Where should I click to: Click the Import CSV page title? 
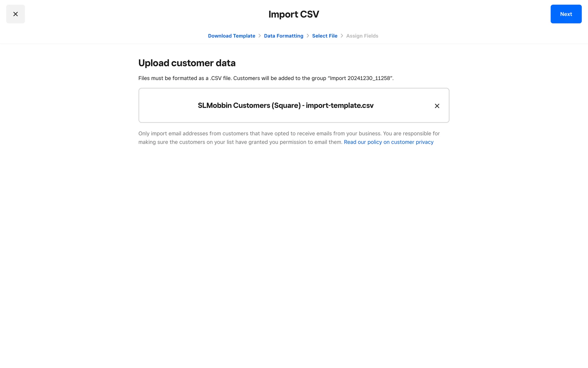click(294, 14)
